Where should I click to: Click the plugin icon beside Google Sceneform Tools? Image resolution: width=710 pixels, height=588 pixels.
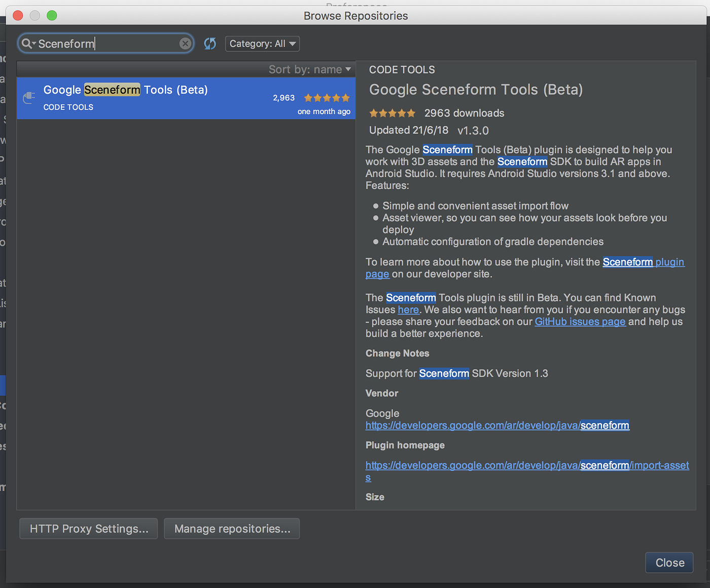tap(29, 97)
